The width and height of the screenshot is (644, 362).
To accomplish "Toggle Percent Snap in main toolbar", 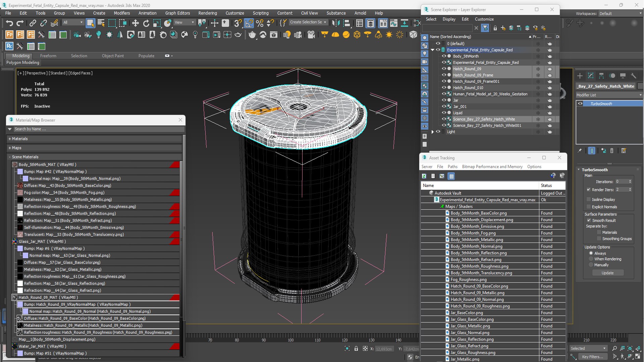I will tap(260, 23).
